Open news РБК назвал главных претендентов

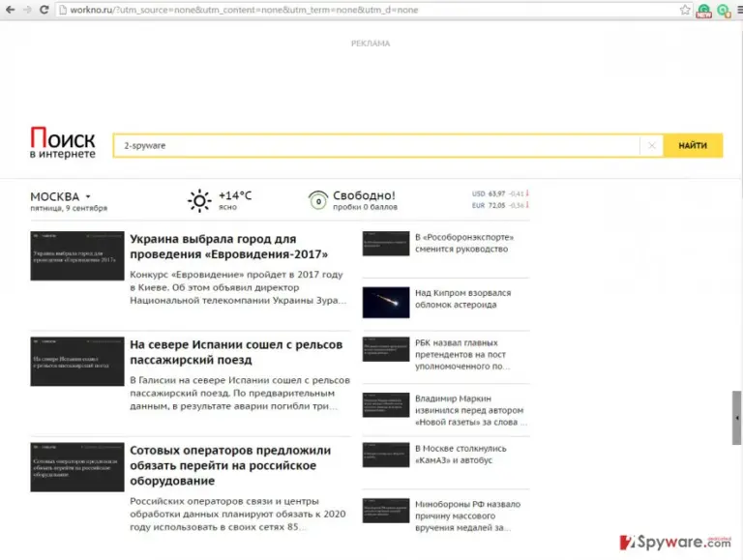coord(462,354)
